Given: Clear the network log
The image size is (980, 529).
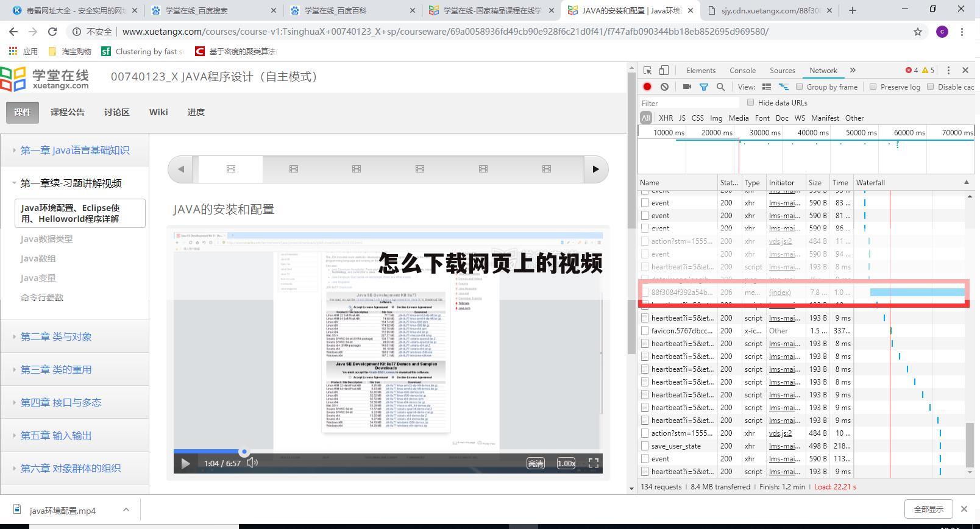Looking at the screenshot, I should (664, 87).
